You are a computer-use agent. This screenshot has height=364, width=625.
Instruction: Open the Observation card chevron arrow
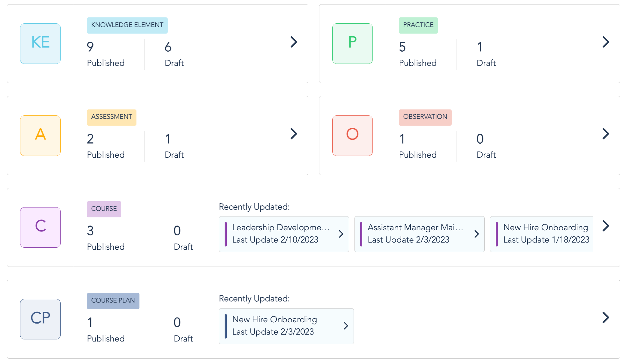tap(606, 134)
